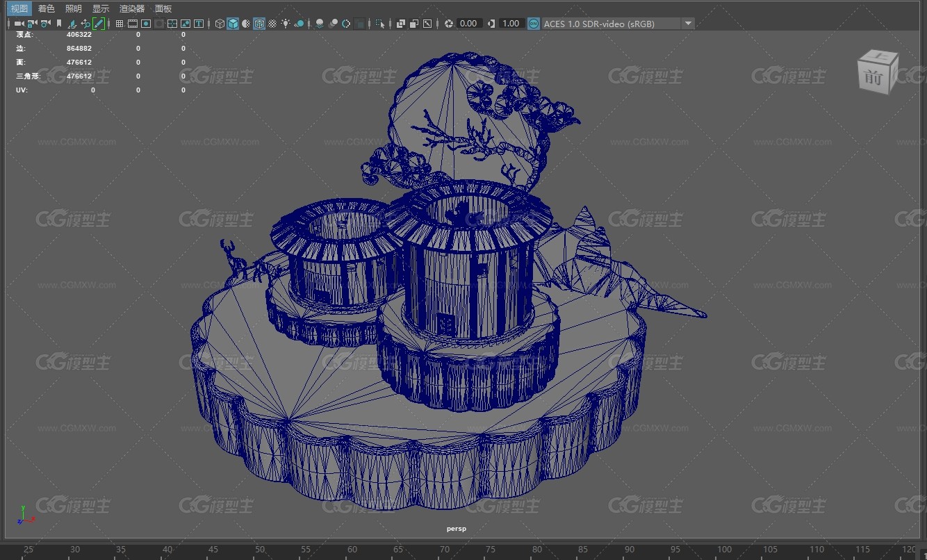Edit the exposure value 0.00

point(469,24)
